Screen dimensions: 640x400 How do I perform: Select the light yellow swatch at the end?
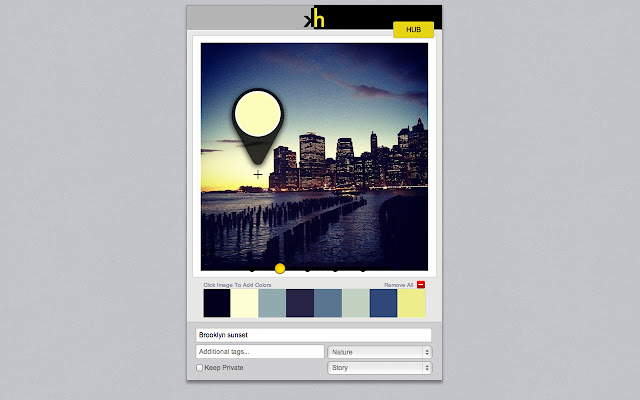pos(412,304)
